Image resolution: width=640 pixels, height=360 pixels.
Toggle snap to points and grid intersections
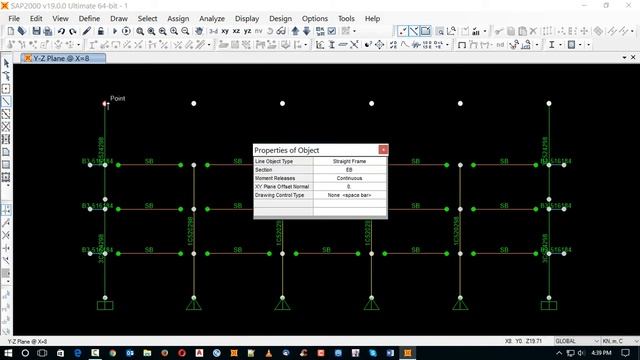(6, 210)
